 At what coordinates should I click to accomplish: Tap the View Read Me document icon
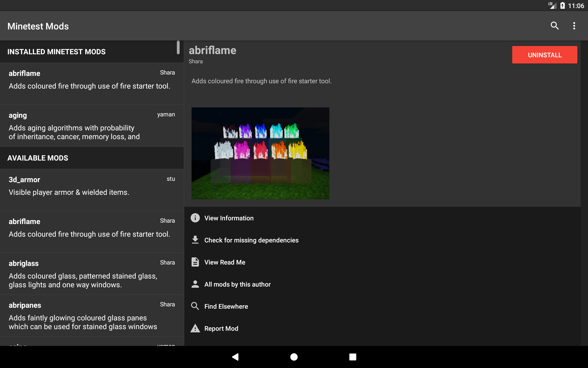click(x=195, y=262)
